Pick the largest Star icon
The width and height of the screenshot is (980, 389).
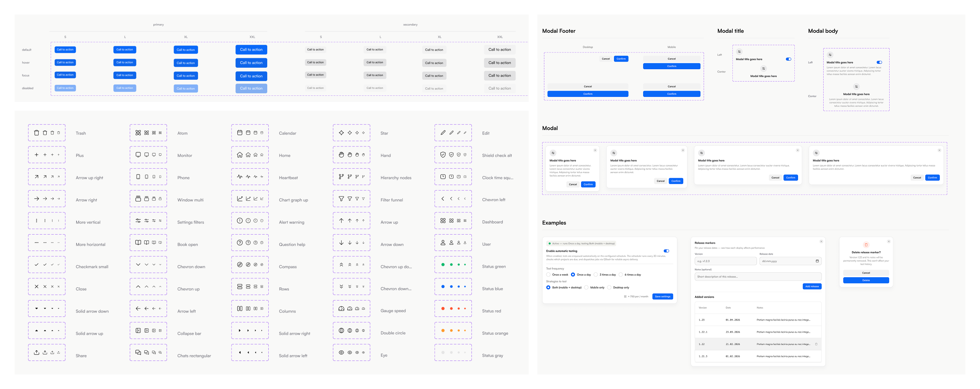coord(341,133)
